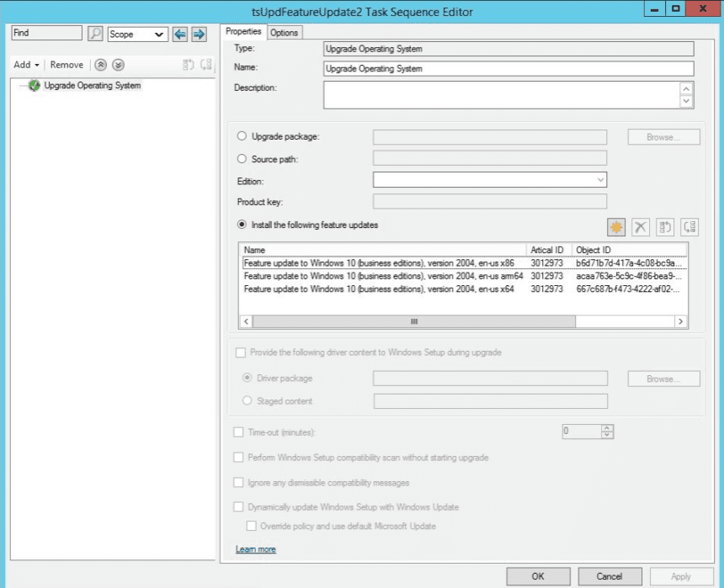Select the Upgrade package radio button
Image resolution: width=724 pixels, height=588 pixels.
coord(242,136)
